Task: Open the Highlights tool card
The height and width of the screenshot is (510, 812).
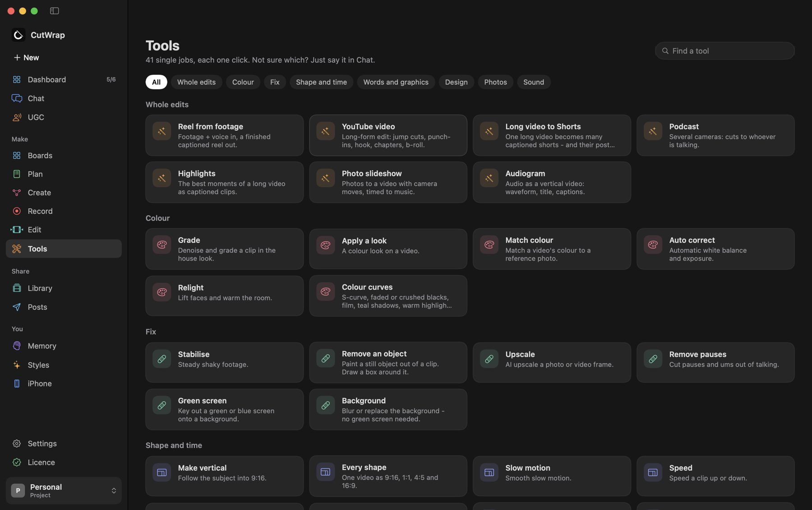Action: [x=224, y=182]
